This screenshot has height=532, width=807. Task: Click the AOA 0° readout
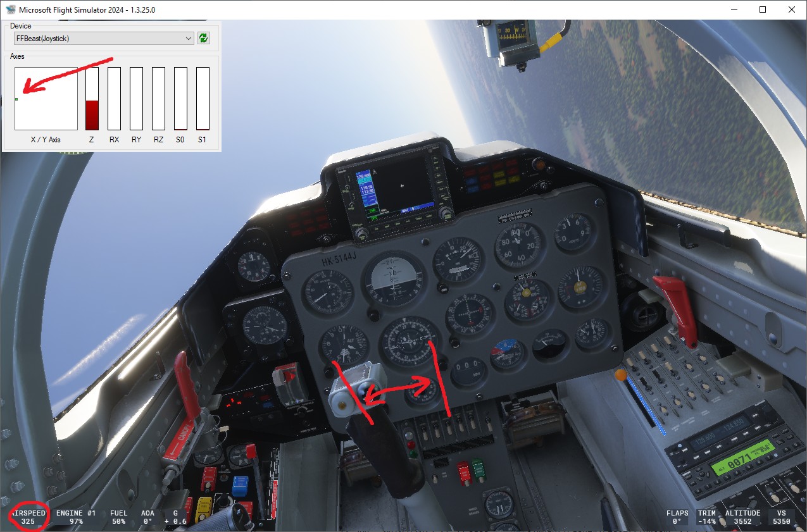pyautogui.click(x=148, y=517)
